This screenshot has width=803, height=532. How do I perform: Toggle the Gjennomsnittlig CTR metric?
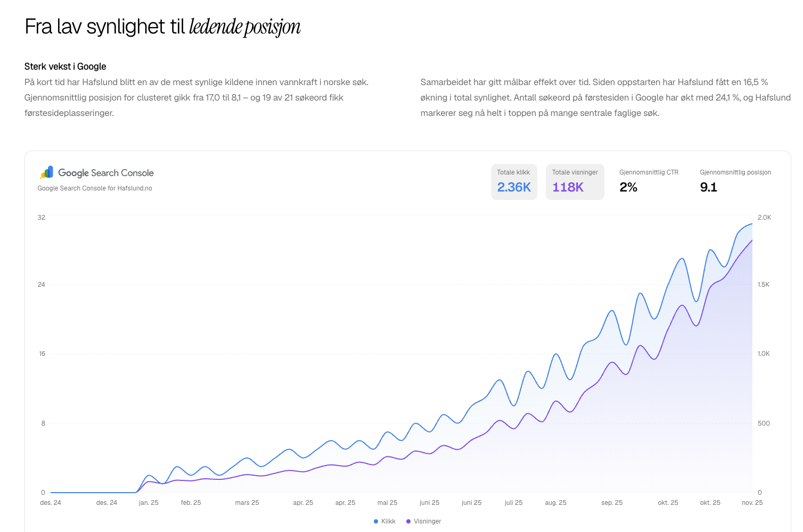(649, 182)
